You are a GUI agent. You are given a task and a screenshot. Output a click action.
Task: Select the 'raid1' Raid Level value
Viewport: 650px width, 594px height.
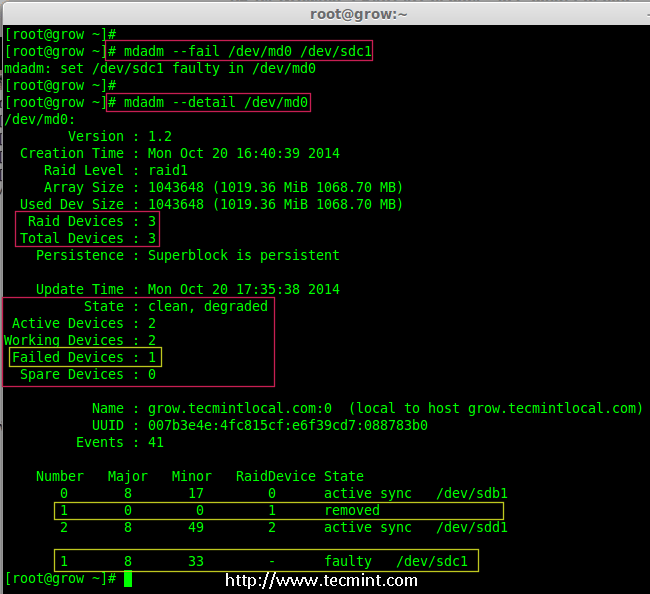[x=168, y=170]
